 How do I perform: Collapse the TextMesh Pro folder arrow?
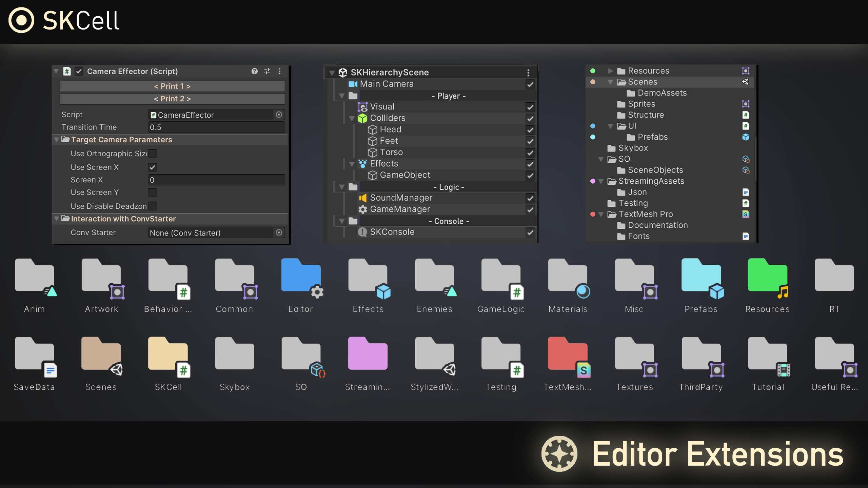(601, 214)
